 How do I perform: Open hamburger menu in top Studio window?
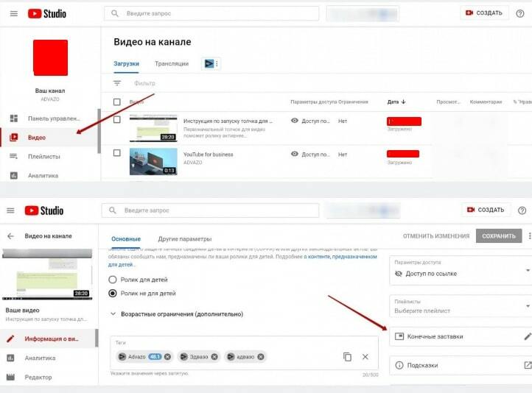pos(13,13)
